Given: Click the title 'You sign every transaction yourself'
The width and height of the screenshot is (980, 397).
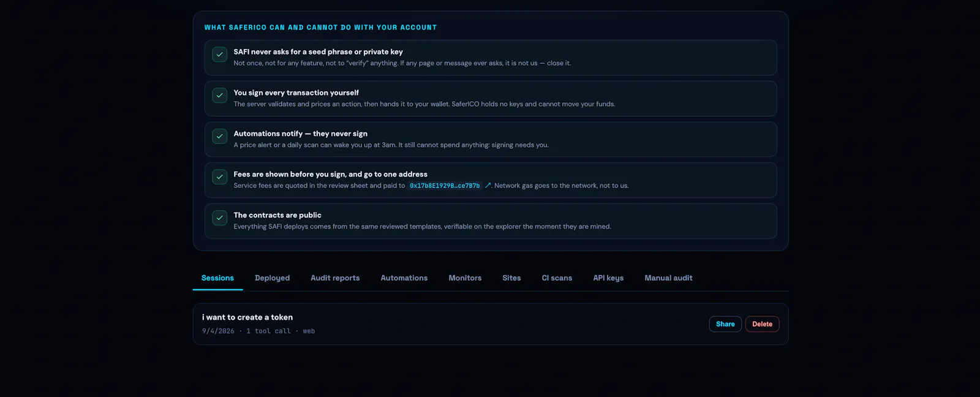Looking at the screenshot, I should pyautogui.click(x=296, y=93).
